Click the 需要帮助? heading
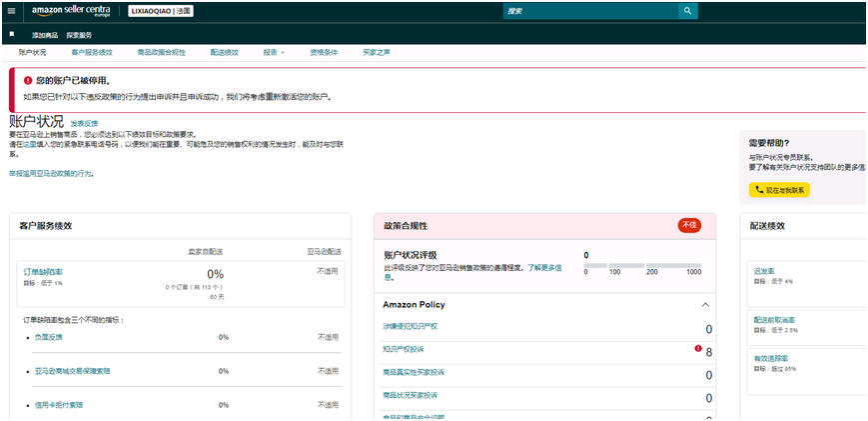Screen dimensions: 868x421 click(x=768, y=142)
